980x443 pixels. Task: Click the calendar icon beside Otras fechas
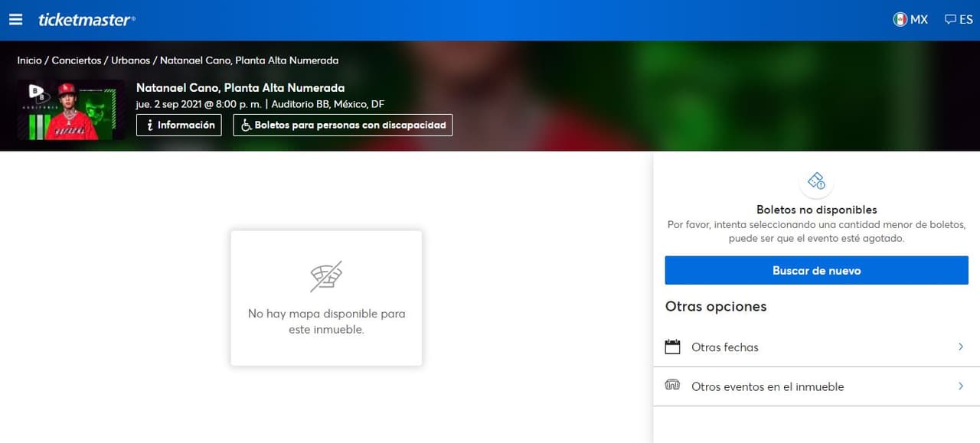[672, 347]
